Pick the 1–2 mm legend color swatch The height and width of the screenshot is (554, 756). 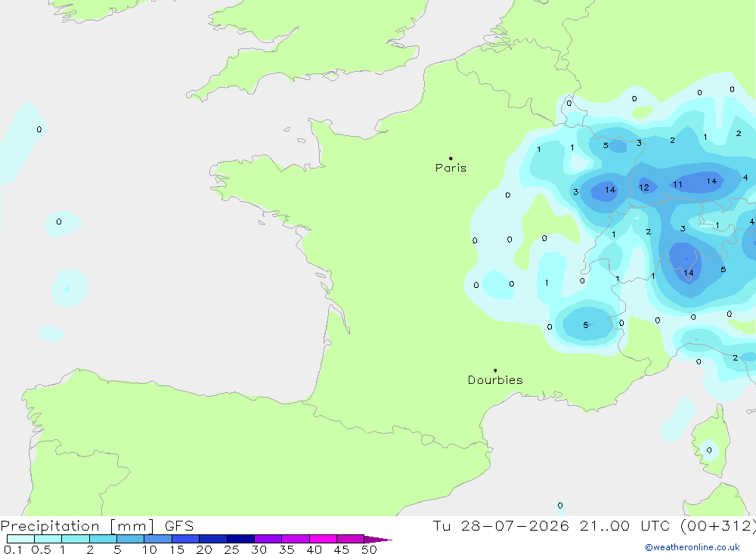tap(76, 539)
